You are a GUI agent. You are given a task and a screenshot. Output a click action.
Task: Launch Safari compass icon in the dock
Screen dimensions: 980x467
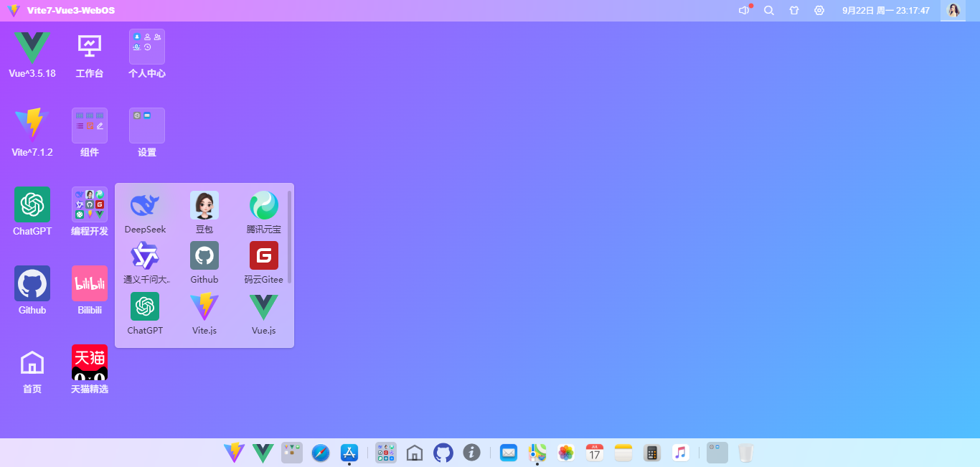(321, 453)
